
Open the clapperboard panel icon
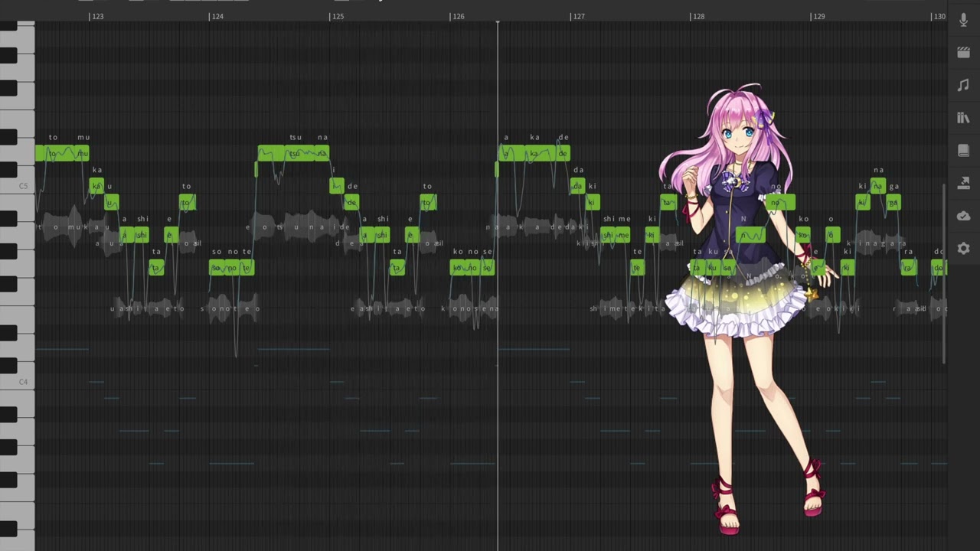tap(963, 53)
